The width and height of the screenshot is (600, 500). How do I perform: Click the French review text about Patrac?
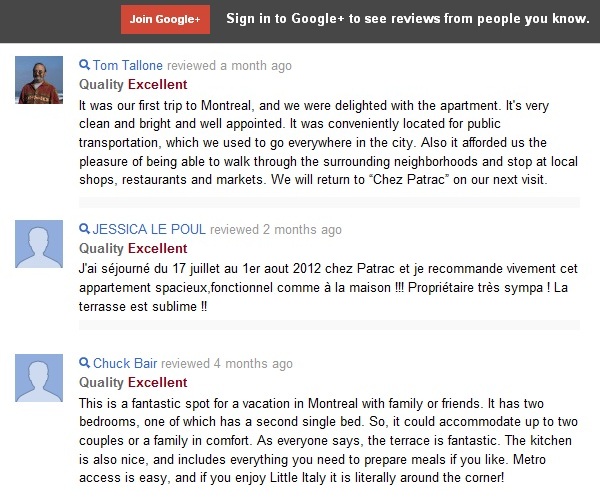[x=328, y=287]
